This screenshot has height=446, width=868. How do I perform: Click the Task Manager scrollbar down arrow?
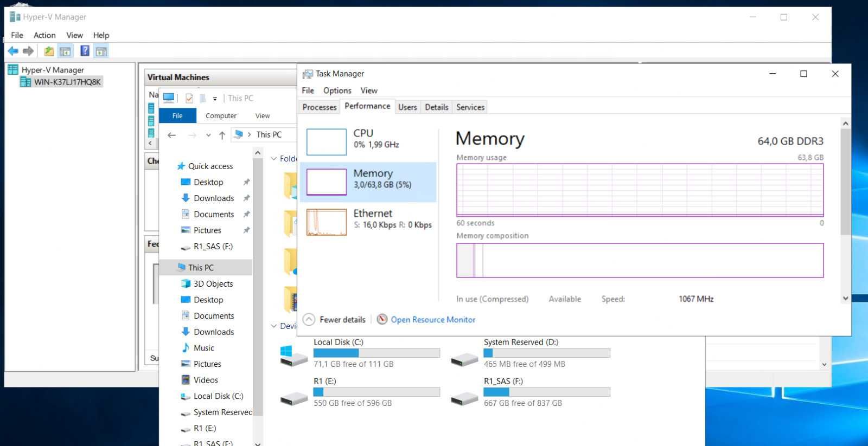point(845,299)
